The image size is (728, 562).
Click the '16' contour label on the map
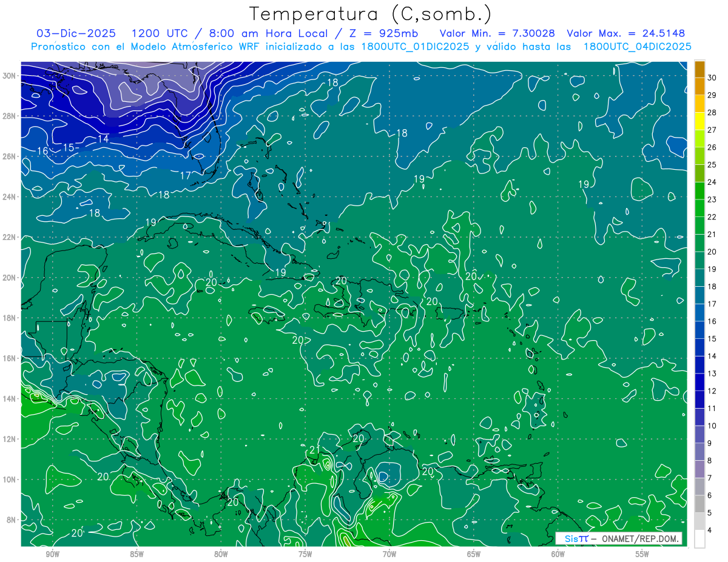pyautogui.click(x=42, y=151)
